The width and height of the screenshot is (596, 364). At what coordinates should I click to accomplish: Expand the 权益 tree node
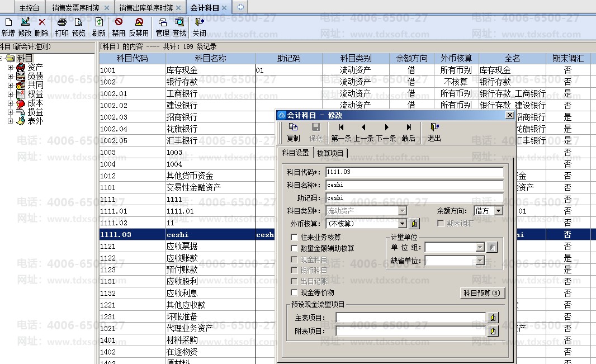(10, 94)
